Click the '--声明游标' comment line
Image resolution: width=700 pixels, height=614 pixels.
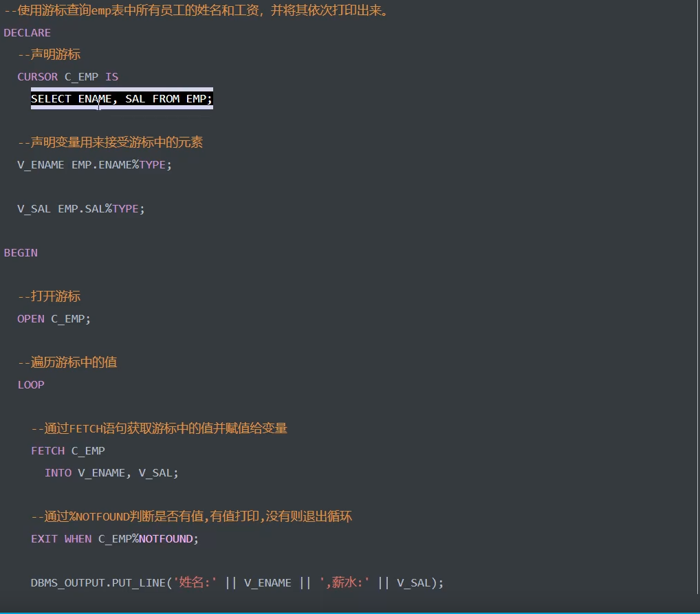tap(50, 55)
